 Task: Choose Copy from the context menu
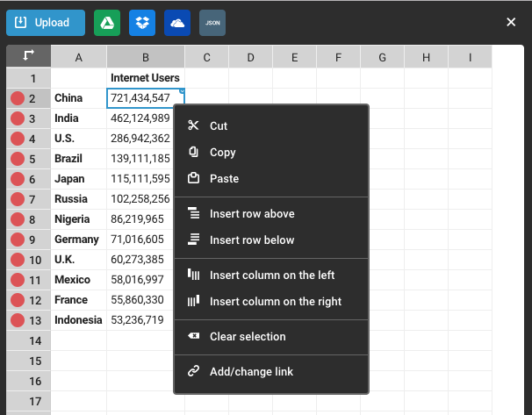click(x=271, y=153)
